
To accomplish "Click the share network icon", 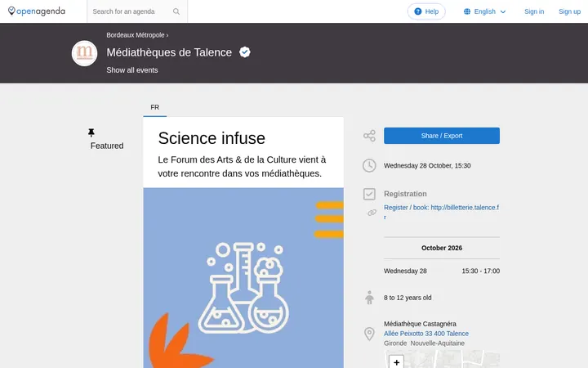I will (369, 136).
